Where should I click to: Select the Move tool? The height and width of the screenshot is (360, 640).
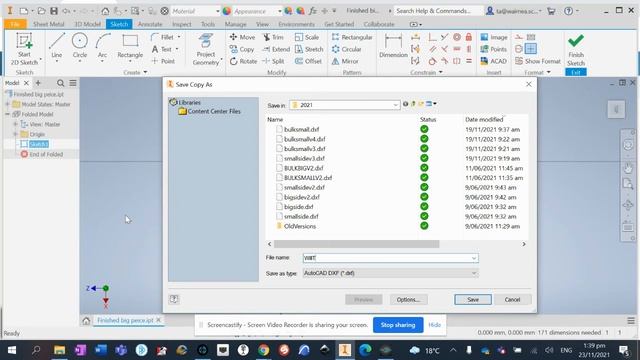point(242,37)
